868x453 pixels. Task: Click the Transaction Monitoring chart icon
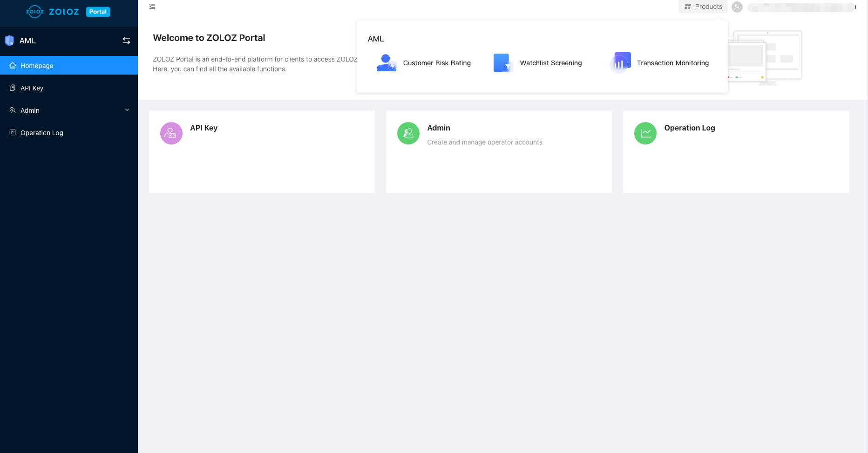click(620, 63)
